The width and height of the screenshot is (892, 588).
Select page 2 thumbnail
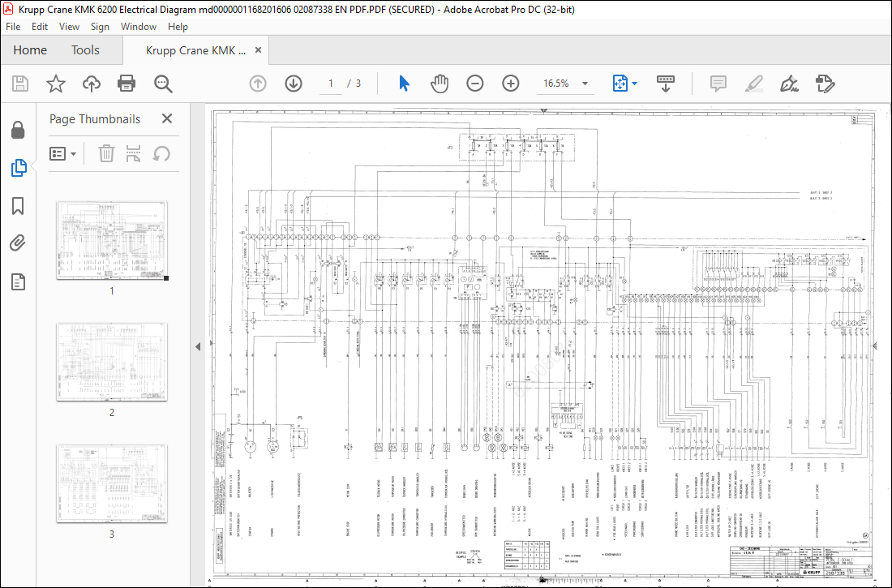coord(112,362)
